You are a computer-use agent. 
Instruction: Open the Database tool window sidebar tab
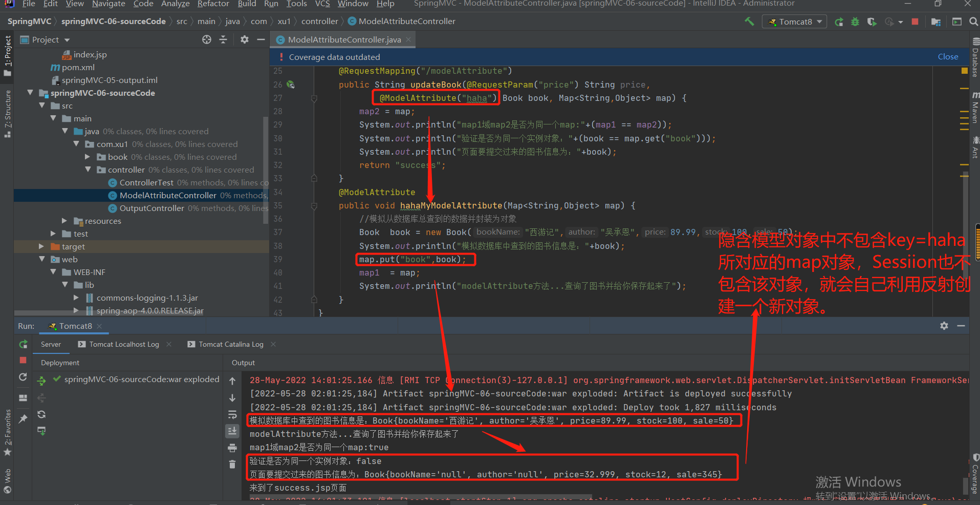click(x=975, y=57)
